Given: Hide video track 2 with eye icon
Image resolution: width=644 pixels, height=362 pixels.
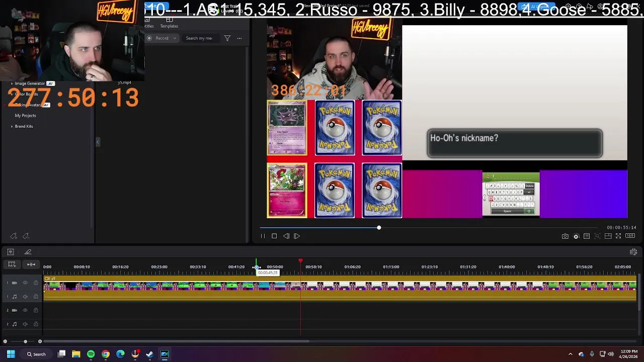Looking at the screenshot, I should (x=25, y=310).
